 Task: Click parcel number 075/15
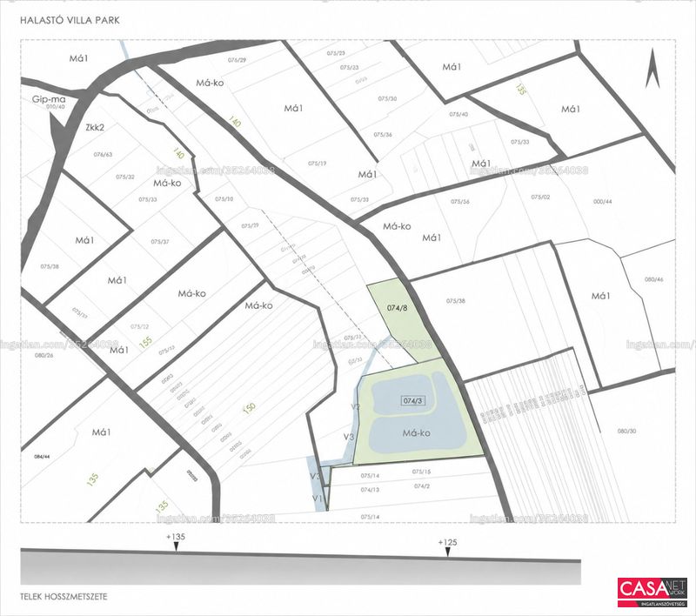click(421, 472)
